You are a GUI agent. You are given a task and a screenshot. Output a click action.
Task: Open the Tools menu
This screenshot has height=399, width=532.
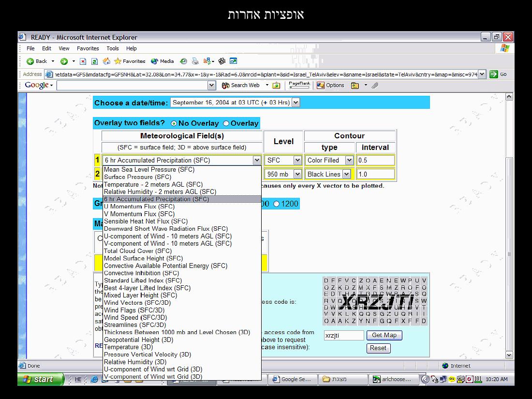click(x=113, y=48)
